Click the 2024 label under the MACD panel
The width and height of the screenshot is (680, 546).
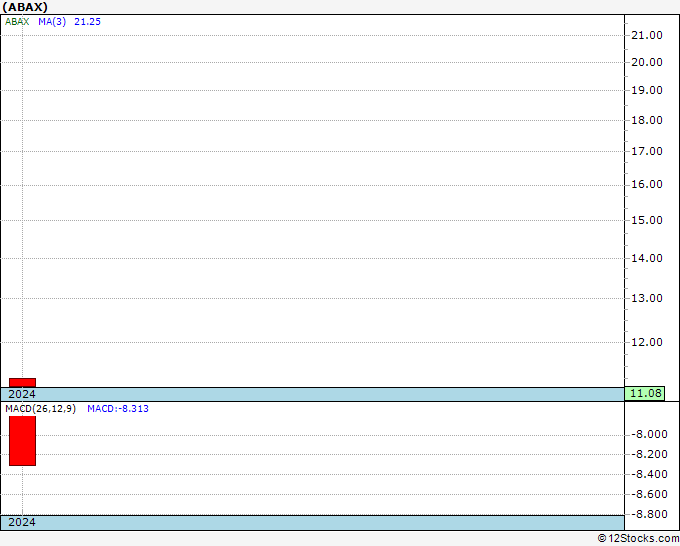pyautogui.click(x=22, y=522)
